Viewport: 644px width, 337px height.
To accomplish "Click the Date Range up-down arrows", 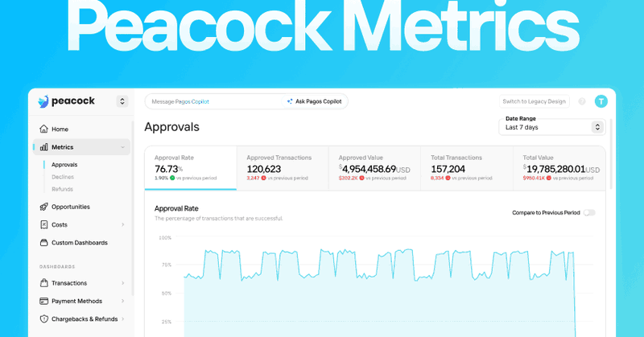I will 597,127.
